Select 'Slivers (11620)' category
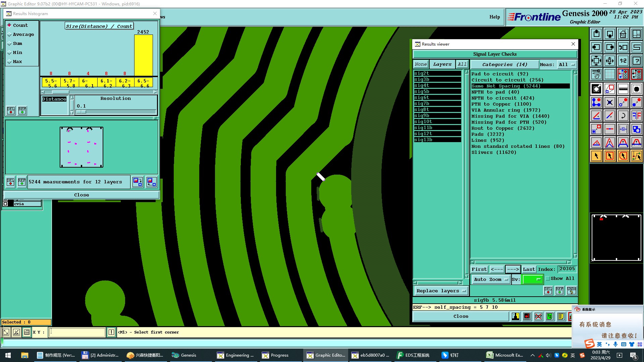Screen dimensions: 644x362 pyautogui.click(x=494, y=153)
